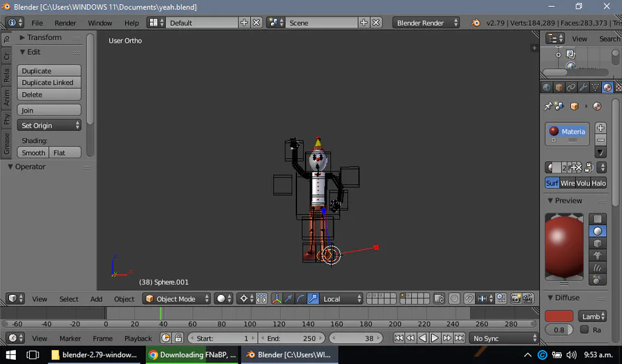The height and width of the screenshot is (364, 622).
Task: Activate the translate manipulator arrow icon
Action: pos(289,298)
